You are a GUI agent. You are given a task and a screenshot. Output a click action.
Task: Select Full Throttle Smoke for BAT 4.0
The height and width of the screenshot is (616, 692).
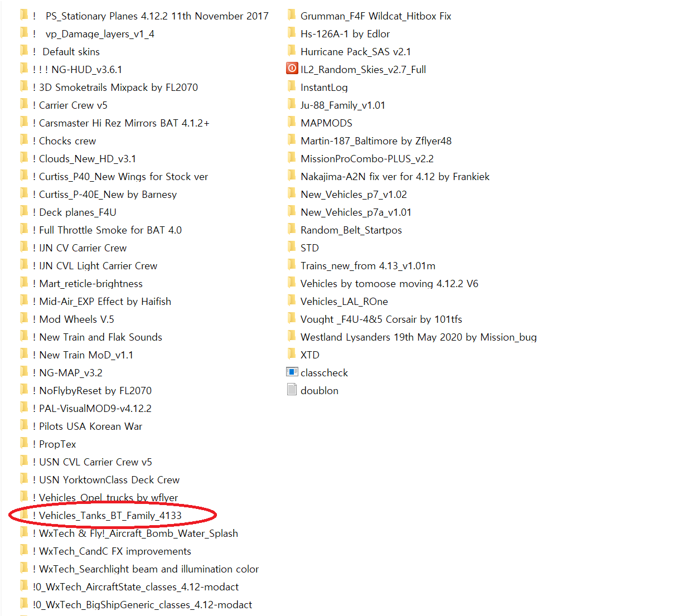107,230
